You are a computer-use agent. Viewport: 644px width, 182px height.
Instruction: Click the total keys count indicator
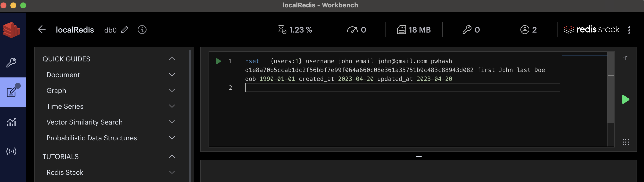[x=471, y=30]
